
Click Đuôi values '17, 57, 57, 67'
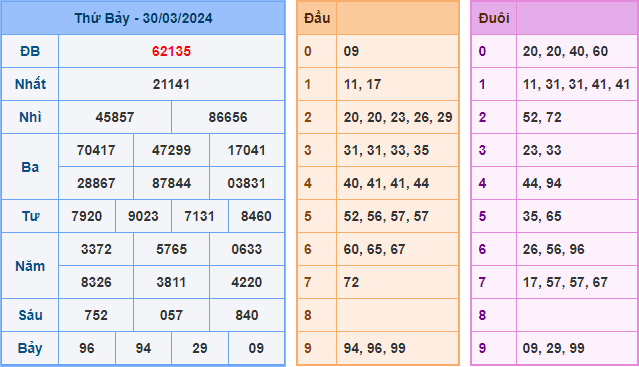[x=565, y=282]
